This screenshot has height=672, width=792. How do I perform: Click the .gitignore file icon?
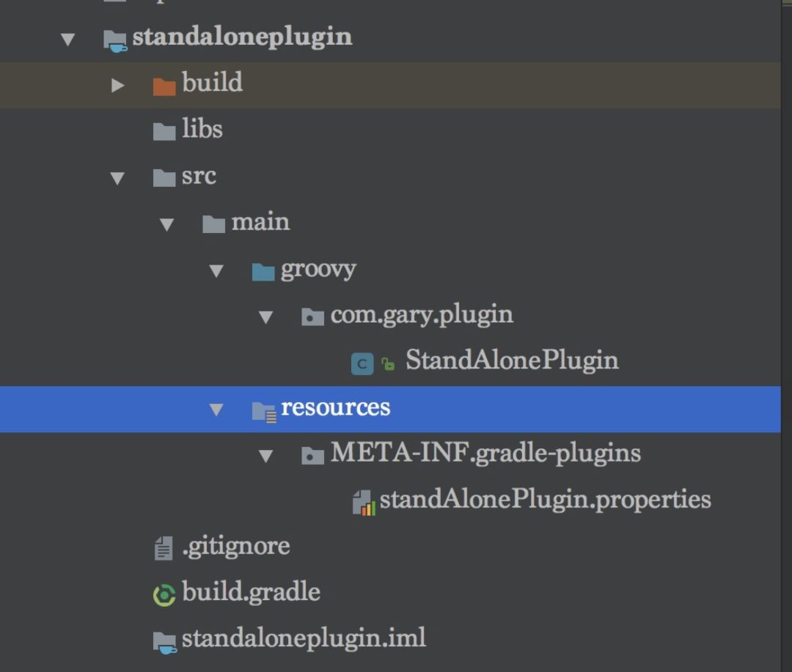click(x=164, y=548)
